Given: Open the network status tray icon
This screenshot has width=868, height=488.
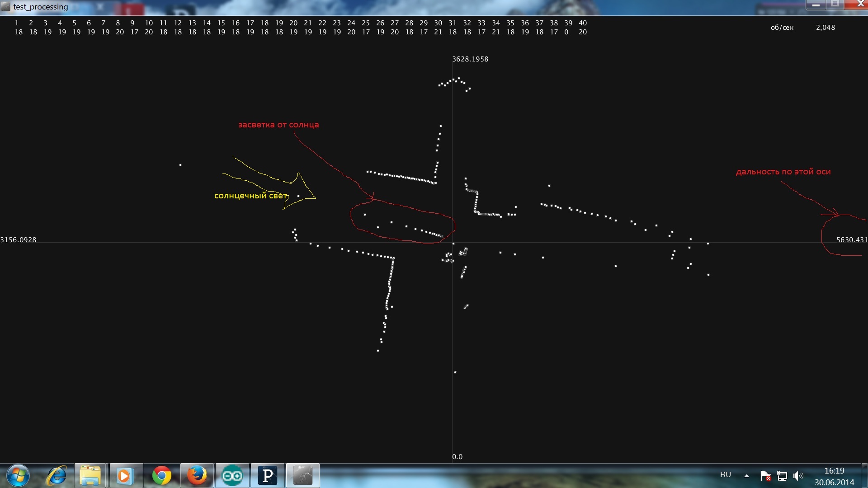Looking at the screenshot, I should click(x=782, y=475).
